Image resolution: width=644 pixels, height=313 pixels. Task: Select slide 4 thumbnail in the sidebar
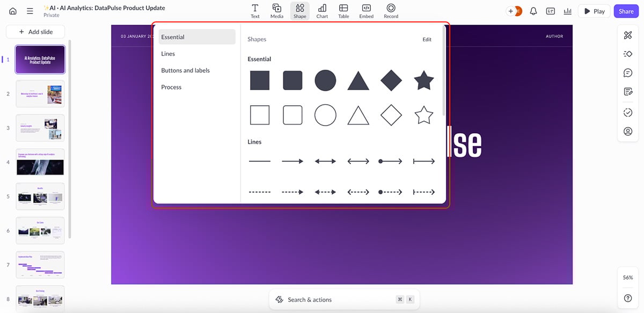click(40, 162)
